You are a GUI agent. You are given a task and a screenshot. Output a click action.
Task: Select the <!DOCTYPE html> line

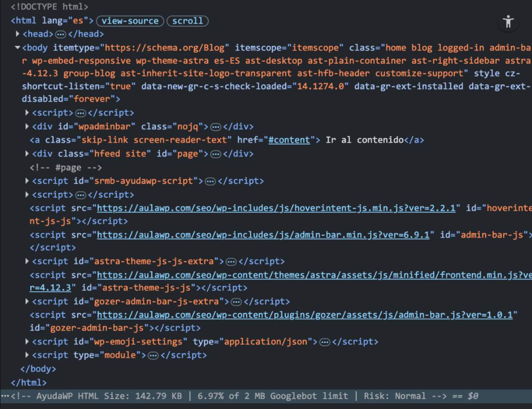point(50,7)
